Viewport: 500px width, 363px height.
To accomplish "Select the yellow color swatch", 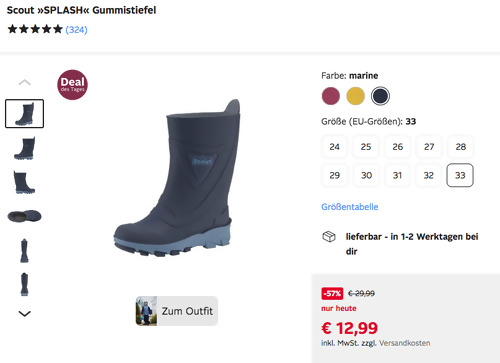I will pos(355,96).
